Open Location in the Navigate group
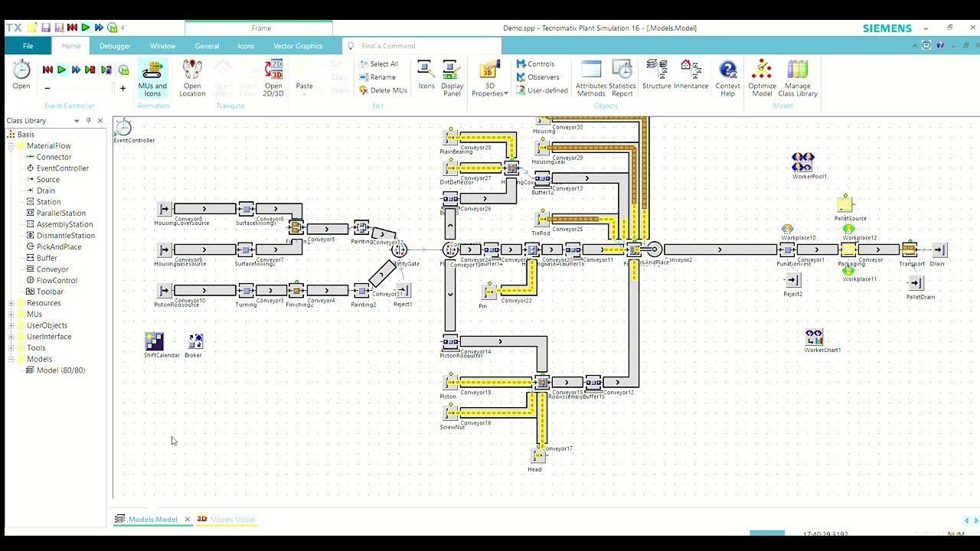Viewport: 980px width, 551px height. [192, 79]
